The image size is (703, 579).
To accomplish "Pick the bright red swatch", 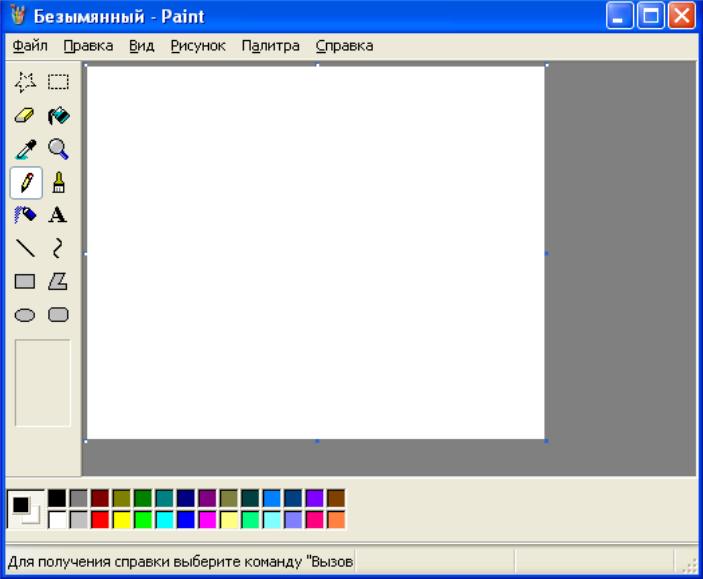I will click(100, 520).
